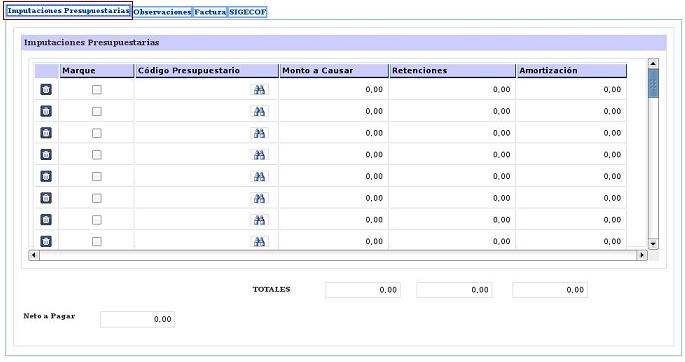Delete the third row using its trash icon

(x=46, y=133)
